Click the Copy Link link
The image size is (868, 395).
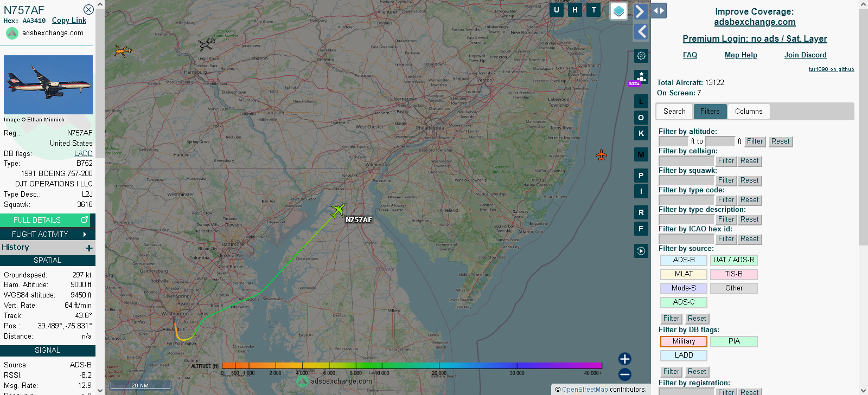[x=69, y=21]
